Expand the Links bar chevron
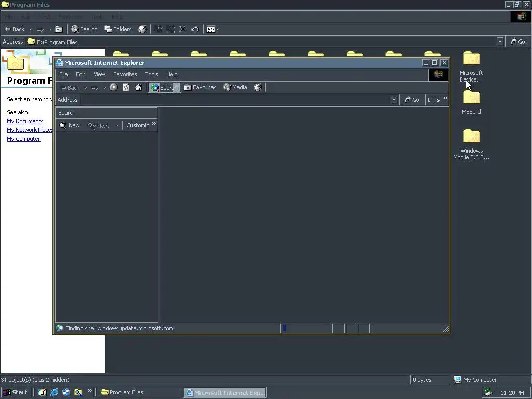Screen dimensions: 532x399 [x=445, y=98]
